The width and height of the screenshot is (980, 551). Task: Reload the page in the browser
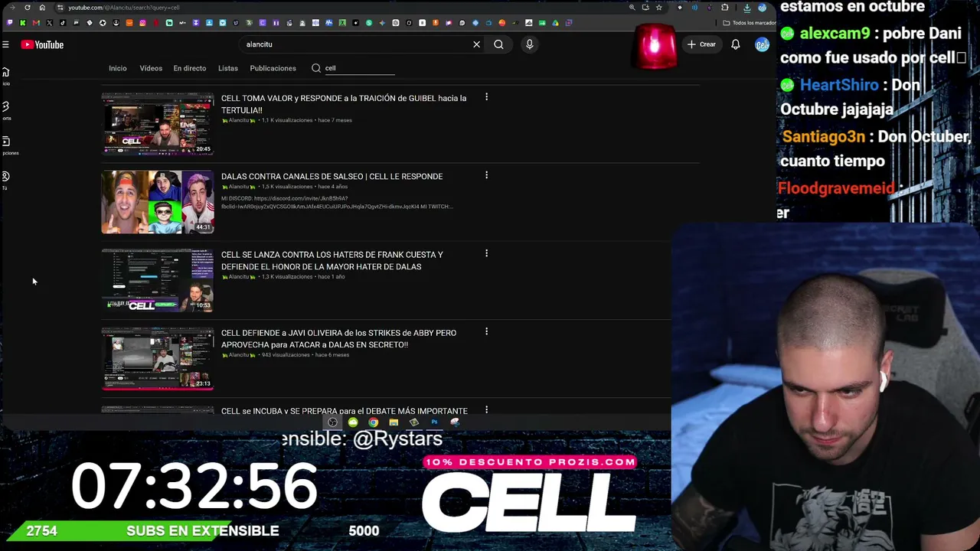click(x=28, y=8)
